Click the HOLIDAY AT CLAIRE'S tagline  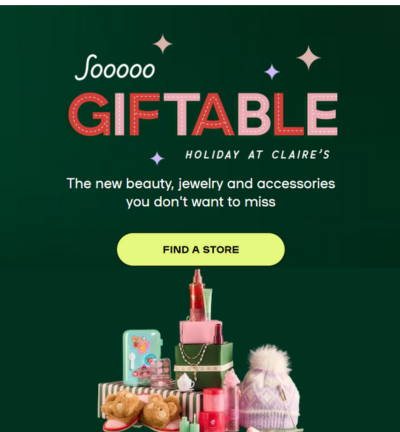click(x=257, y=155)
